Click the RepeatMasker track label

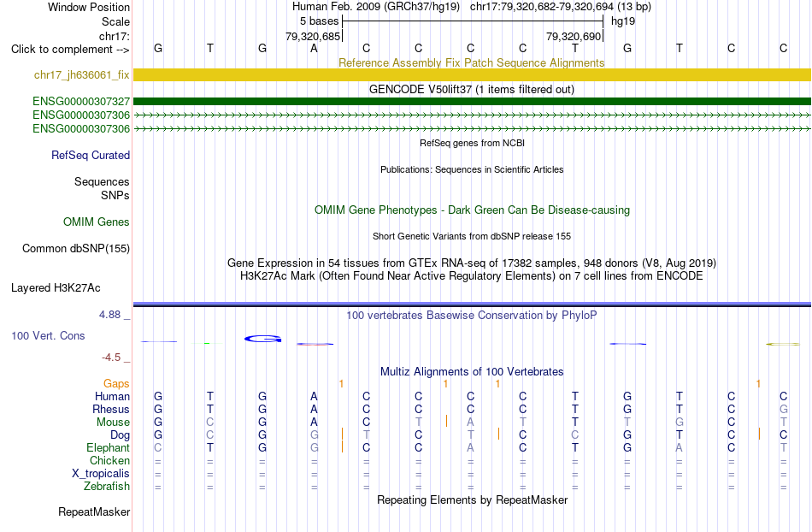point(94,511)
